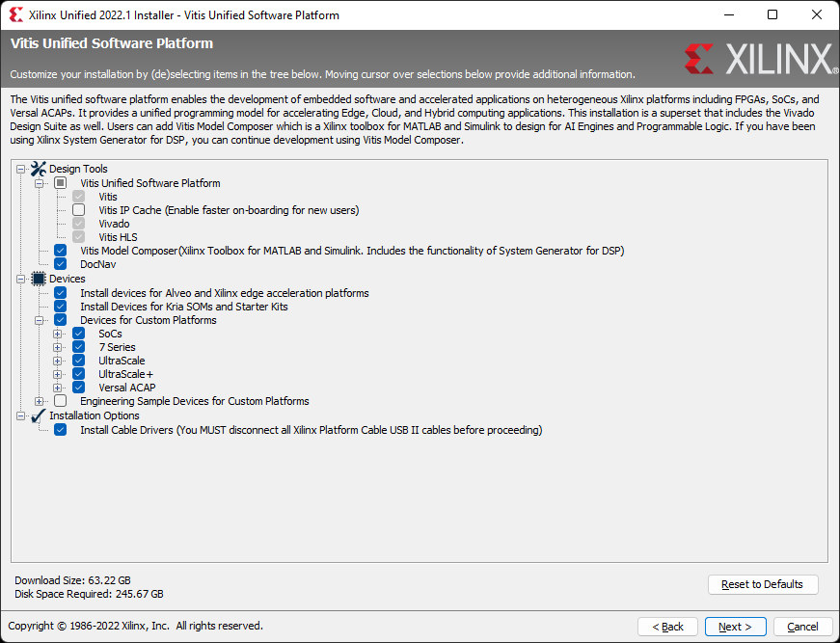Toggle Install Cable Drivers checkbox
The height and width of the screenshot is (643, 840).
[x=61, y=430]
